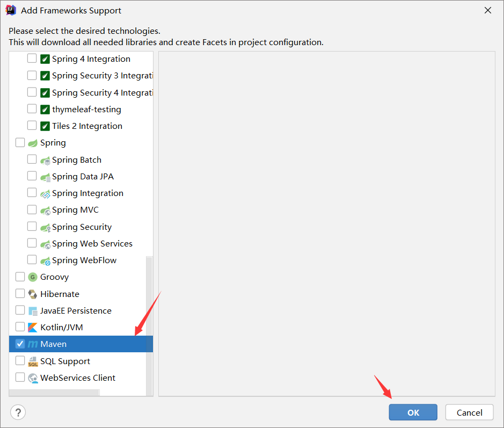Confirm with the OK button

click(413, 412)
